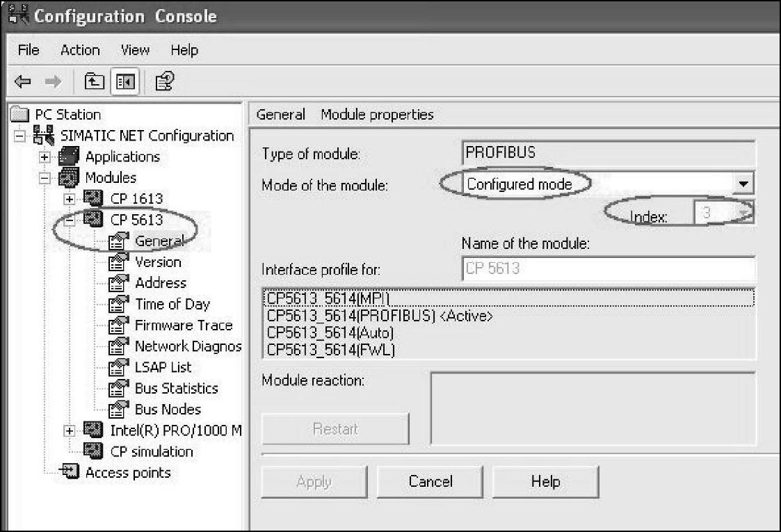Open the Access points node
781x532 pixels.
[127, 473]
